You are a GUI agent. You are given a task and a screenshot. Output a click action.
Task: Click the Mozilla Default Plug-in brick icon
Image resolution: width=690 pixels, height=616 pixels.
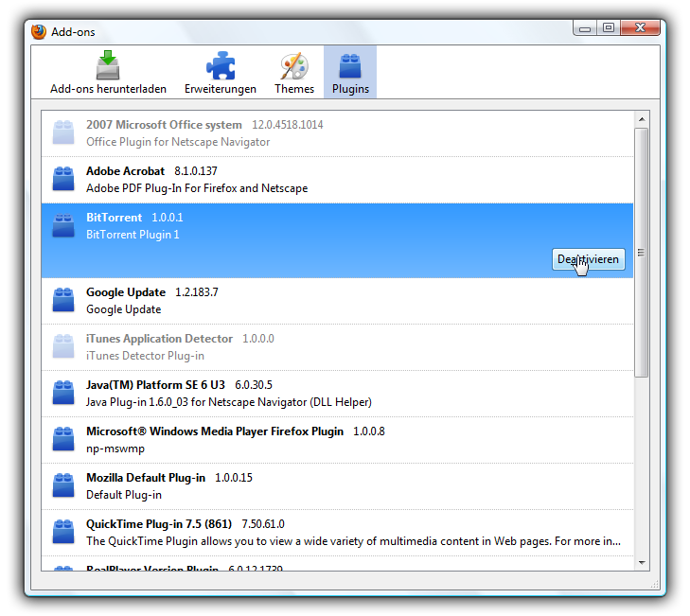[x=63, y=485]
